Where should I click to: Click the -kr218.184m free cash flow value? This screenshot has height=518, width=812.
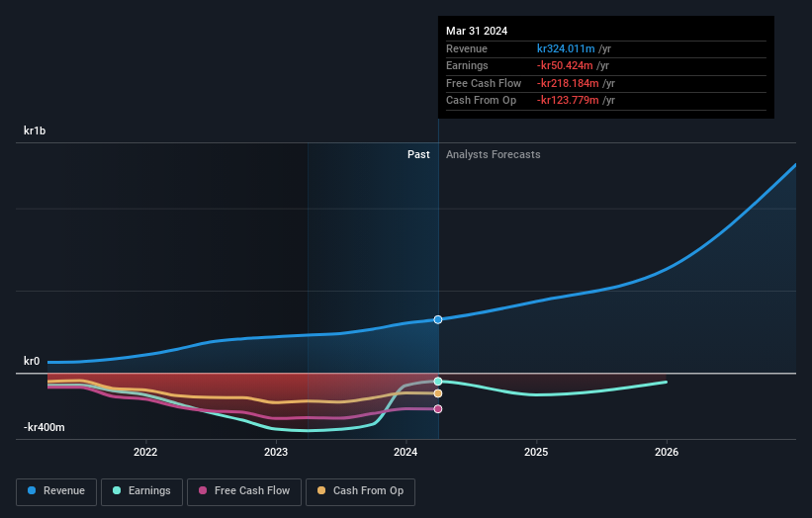(568, 83)
